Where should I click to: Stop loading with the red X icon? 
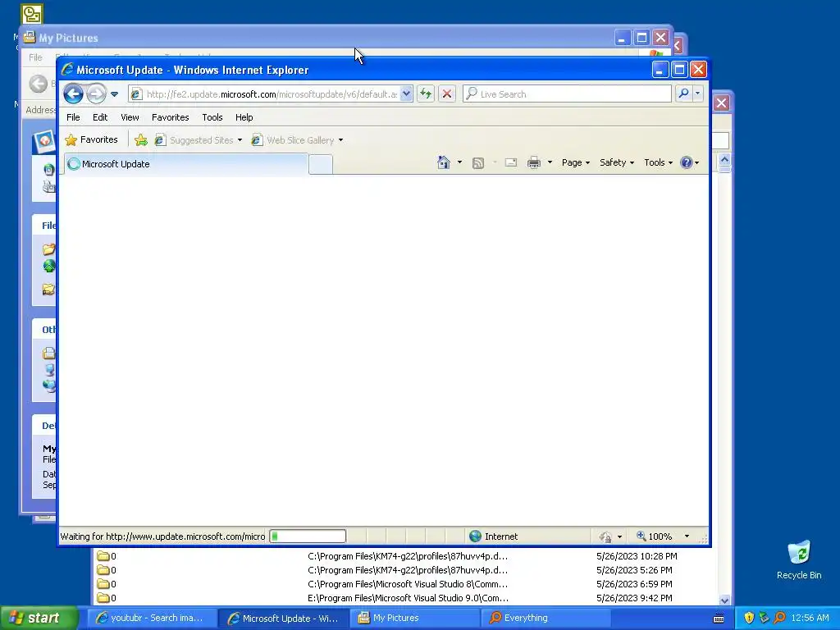447,94
